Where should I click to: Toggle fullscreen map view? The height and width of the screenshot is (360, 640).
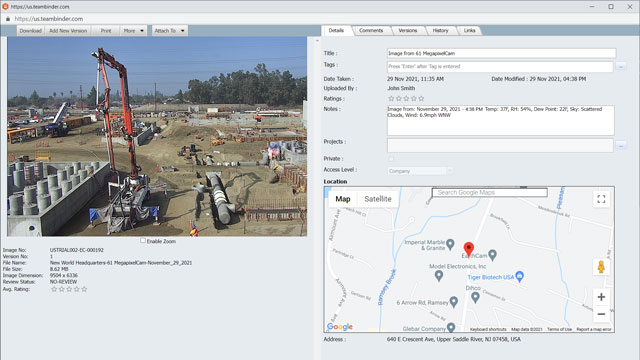(601, 199)
